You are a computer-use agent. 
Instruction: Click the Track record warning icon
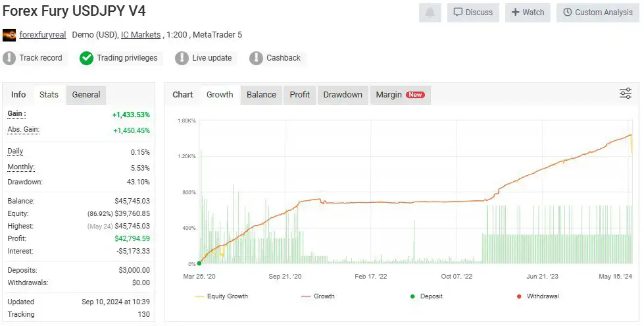point(9,58)
